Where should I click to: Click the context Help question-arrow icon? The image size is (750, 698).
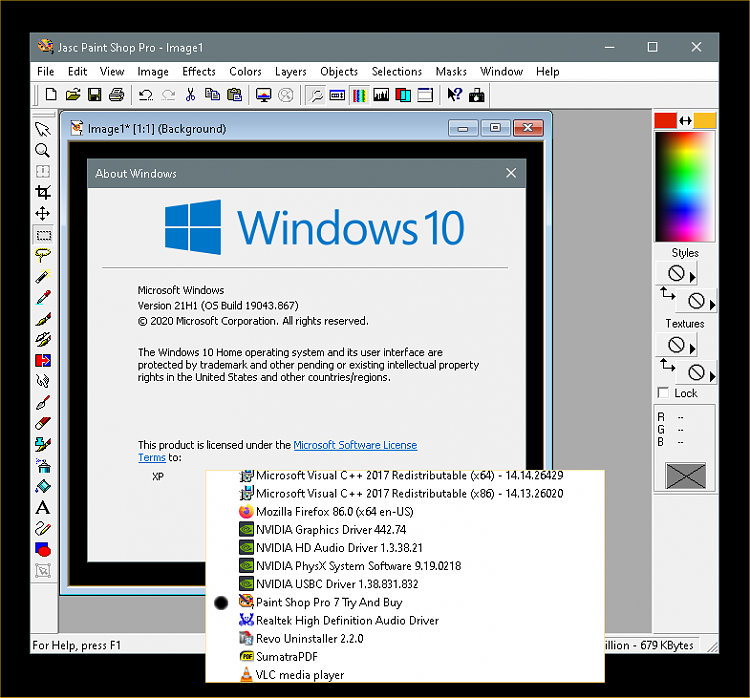454,95
